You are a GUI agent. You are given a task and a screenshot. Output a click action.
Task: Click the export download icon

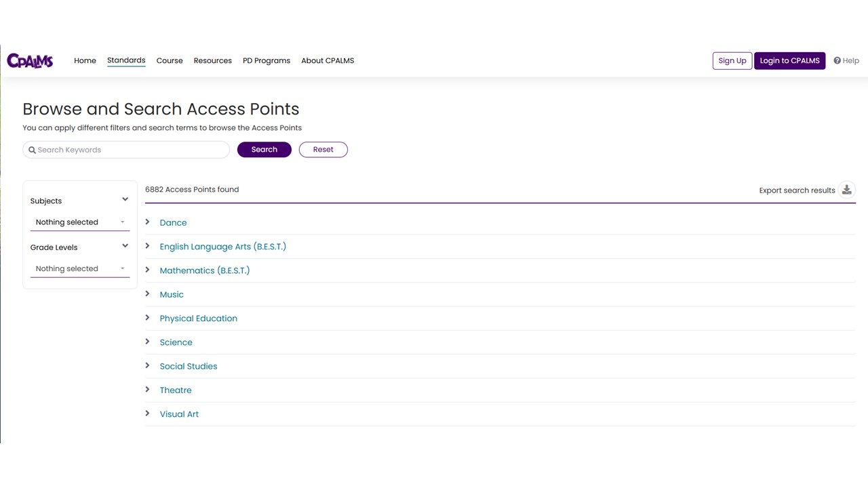coord(846,190)
